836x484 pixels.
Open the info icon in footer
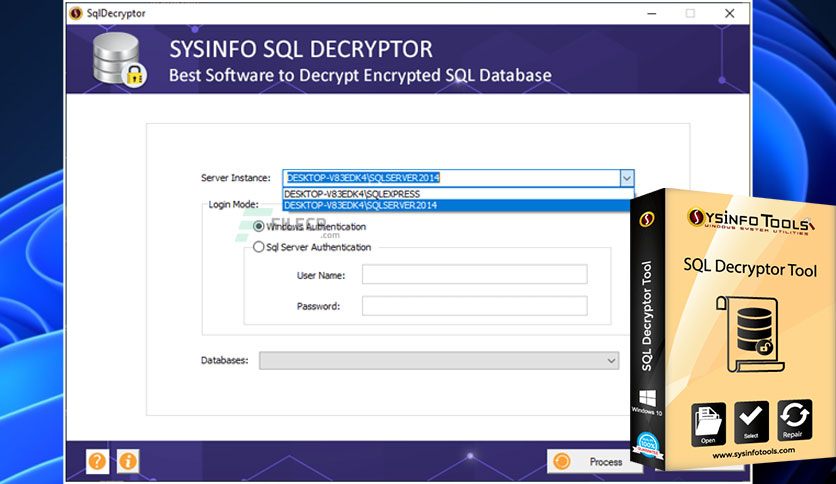(x=128, y=461)
